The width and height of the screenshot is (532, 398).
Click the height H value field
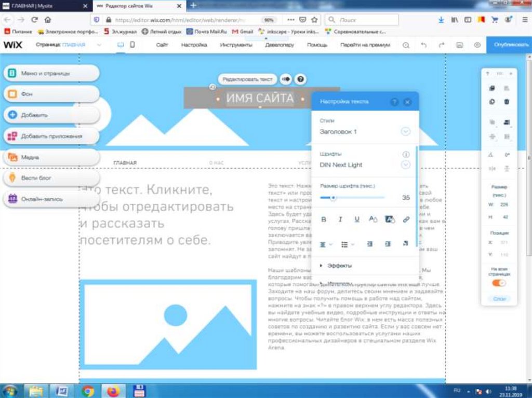click(505, 217)
